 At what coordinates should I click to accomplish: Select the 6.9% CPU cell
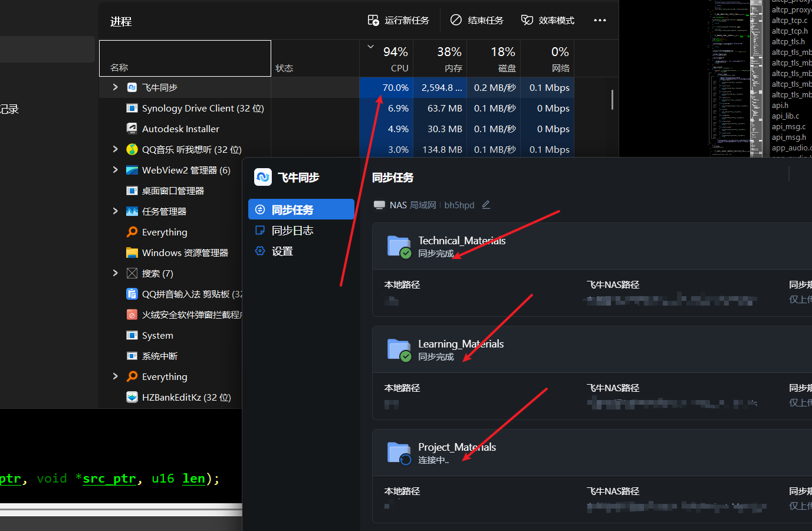(x=386, y=108)
